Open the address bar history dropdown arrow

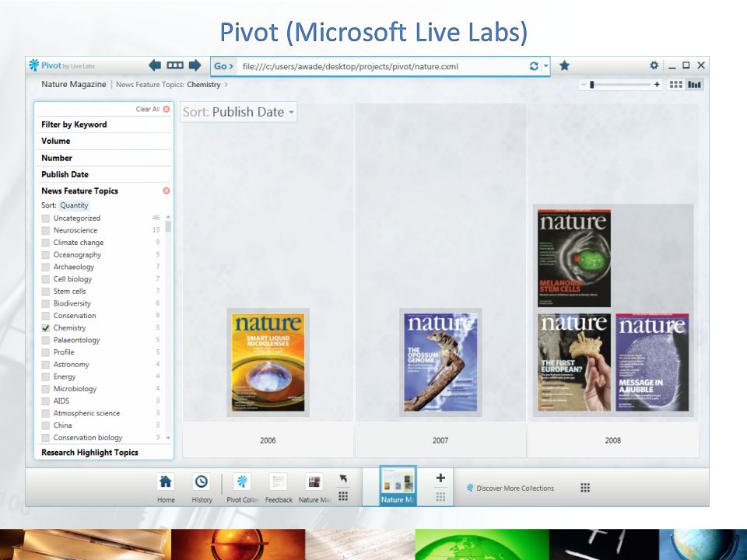[546, 66]
